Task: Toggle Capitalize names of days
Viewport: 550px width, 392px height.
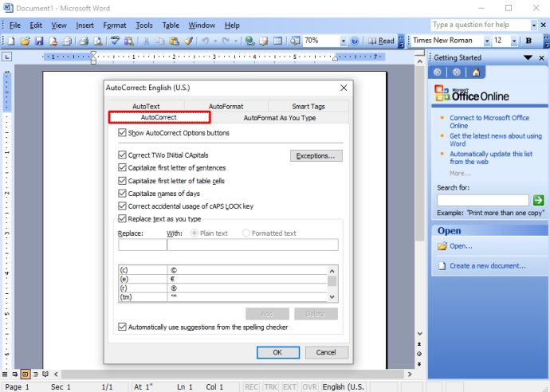Action: click(122, 193)
